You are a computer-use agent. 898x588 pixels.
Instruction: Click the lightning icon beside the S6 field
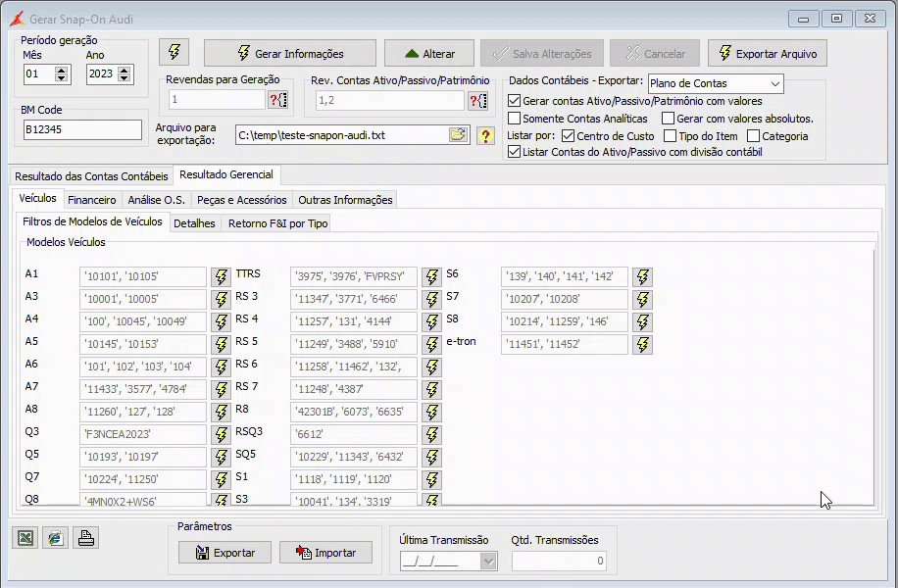click(642, 276)
